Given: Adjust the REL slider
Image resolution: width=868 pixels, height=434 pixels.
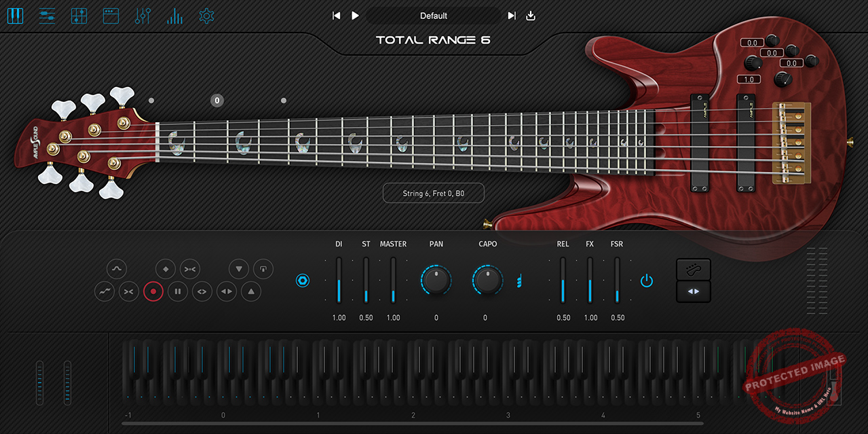Looking at the screenshot, I should point(563,280).
